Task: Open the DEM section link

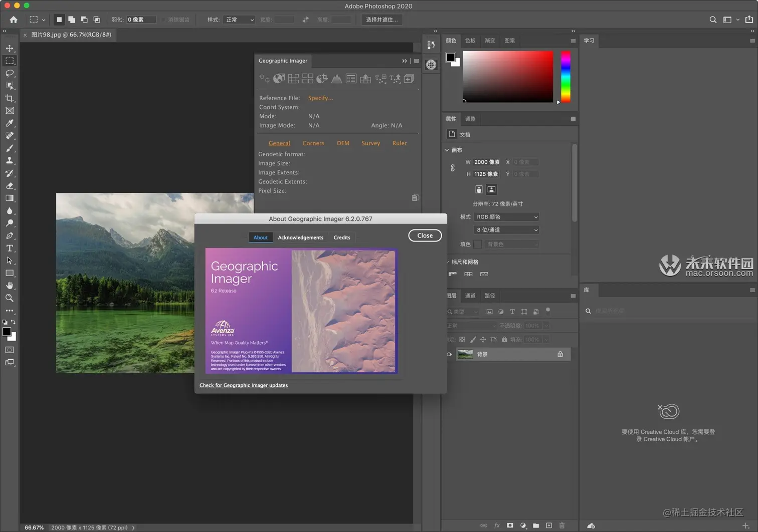Action: [343, 143]
